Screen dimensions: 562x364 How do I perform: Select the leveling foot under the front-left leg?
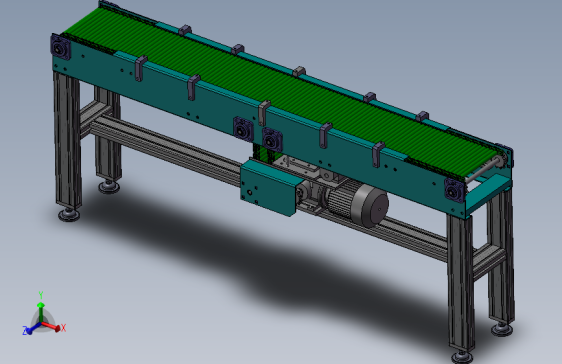coord(69,214)
